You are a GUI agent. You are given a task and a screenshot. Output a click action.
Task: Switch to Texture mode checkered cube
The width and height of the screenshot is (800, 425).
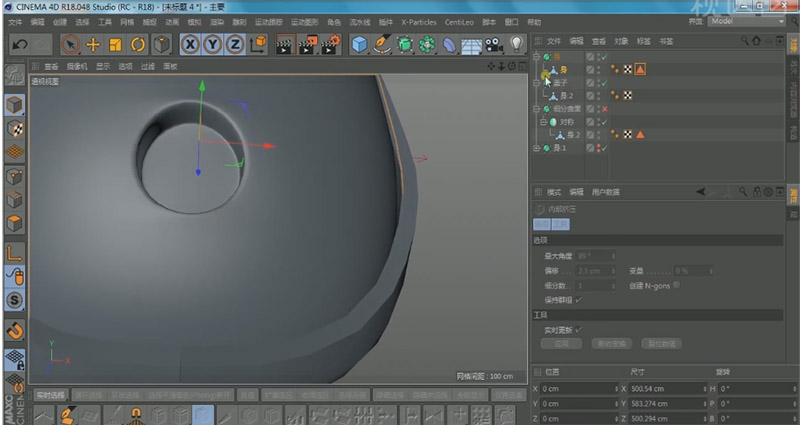pyautogui.click(x=15, y=129)
